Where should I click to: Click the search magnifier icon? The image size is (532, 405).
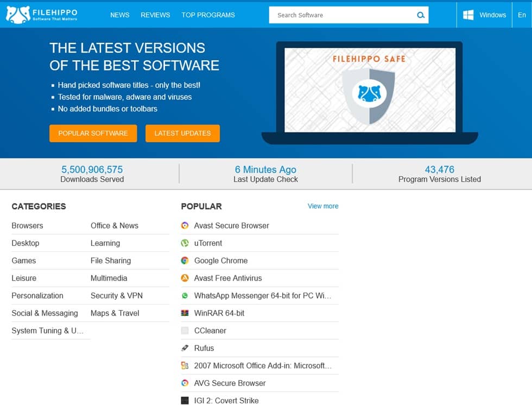[420, 15]
